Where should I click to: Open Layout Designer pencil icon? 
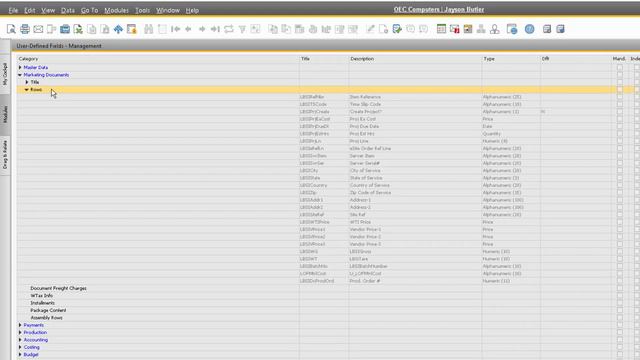[370, 29]
